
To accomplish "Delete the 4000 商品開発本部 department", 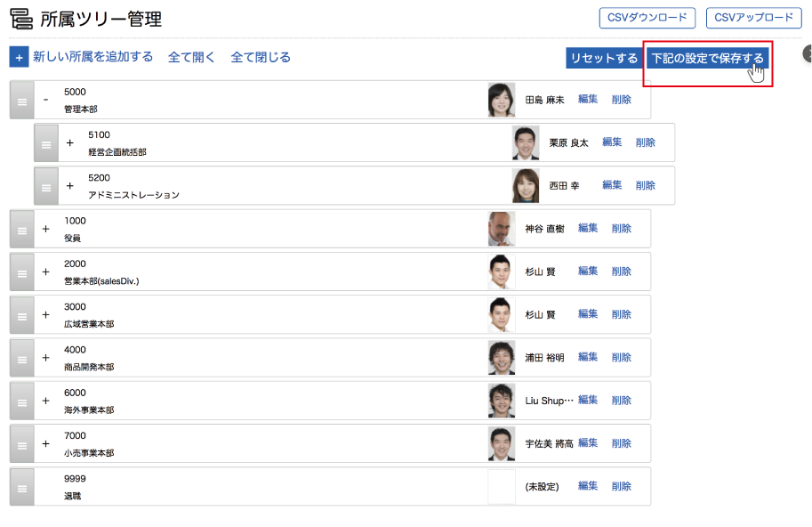I will [x=622, y=358].
